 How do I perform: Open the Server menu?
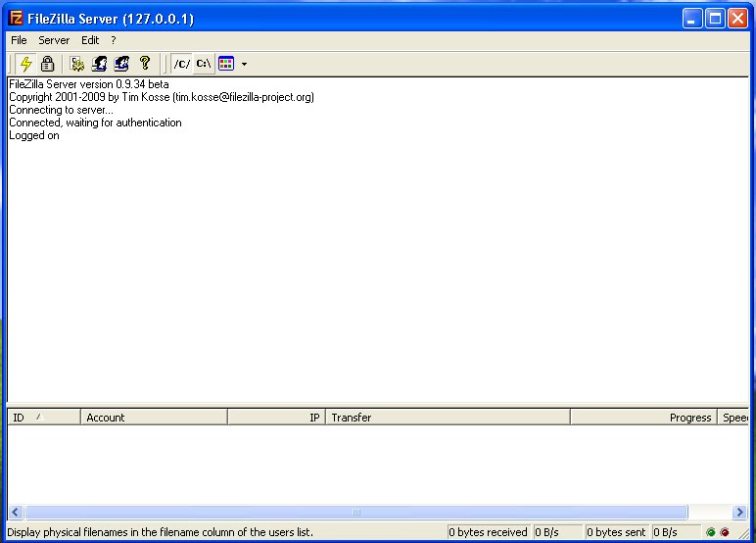pos(54,40)
